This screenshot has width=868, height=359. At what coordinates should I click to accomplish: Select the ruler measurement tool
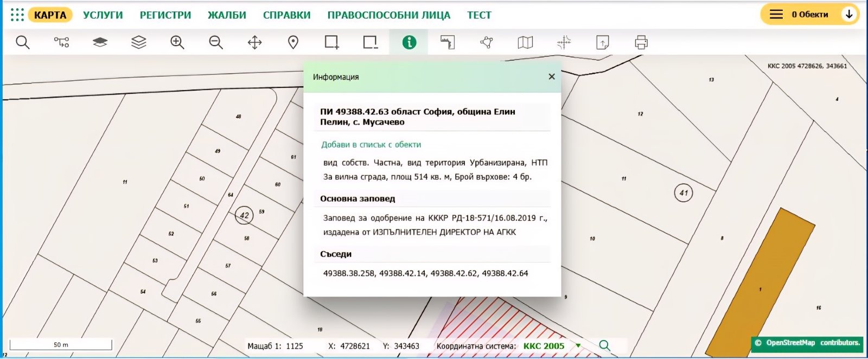tap(448, 42)
